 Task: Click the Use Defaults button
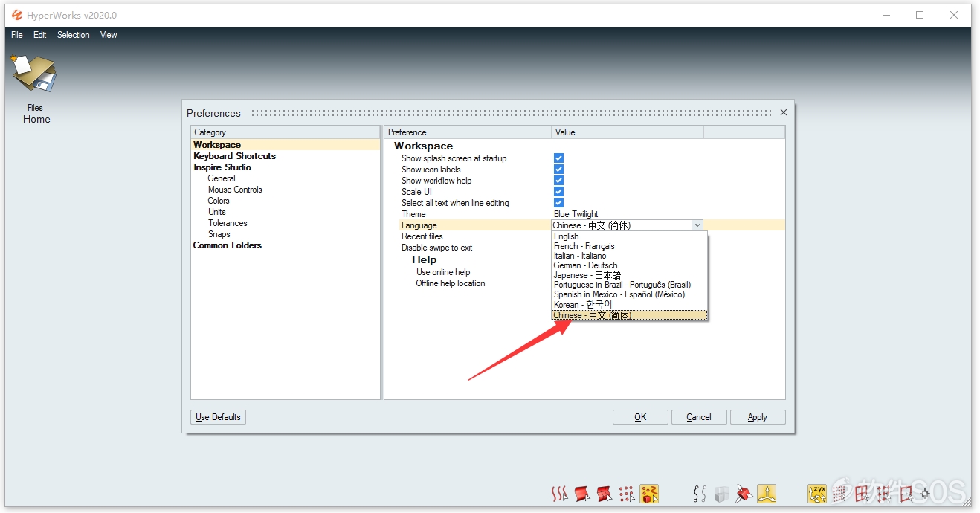click(x=218, y=417)
